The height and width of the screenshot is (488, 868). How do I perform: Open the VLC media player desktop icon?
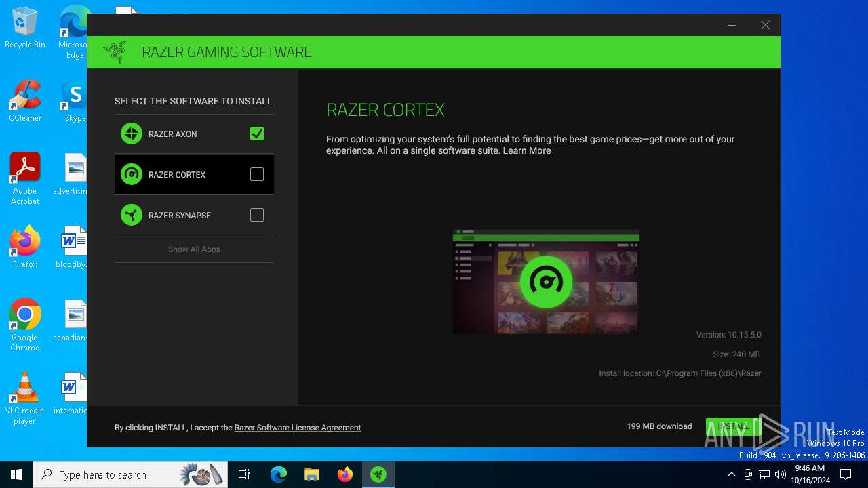[25, 399]
